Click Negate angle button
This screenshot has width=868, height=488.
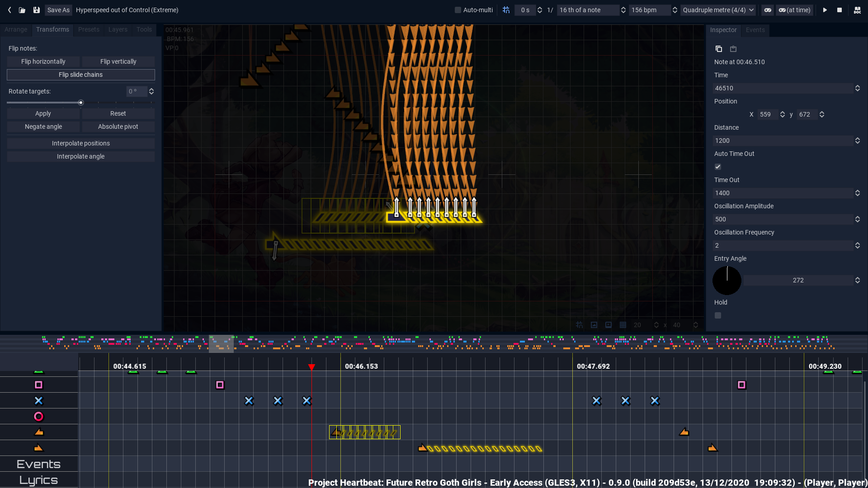click(43, 127)
